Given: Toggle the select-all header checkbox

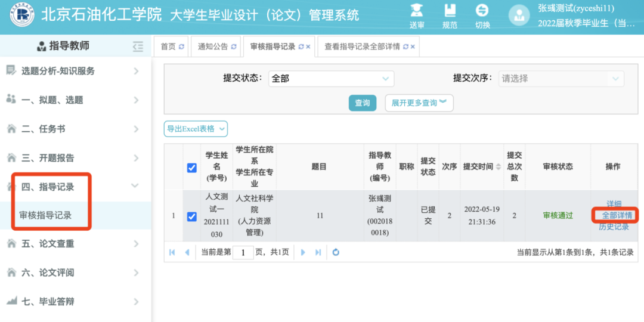Looking at the screenshot, I should click(191, 168).
